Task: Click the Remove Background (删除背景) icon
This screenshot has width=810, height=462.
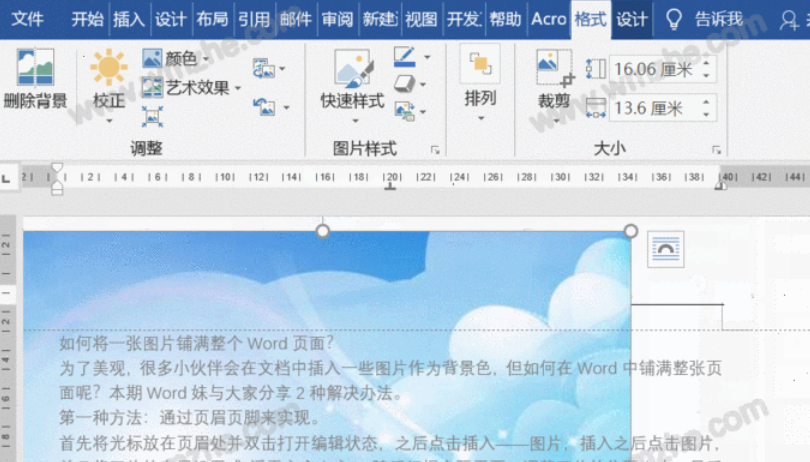Action: pyautogui.click(x=35, y=67)
